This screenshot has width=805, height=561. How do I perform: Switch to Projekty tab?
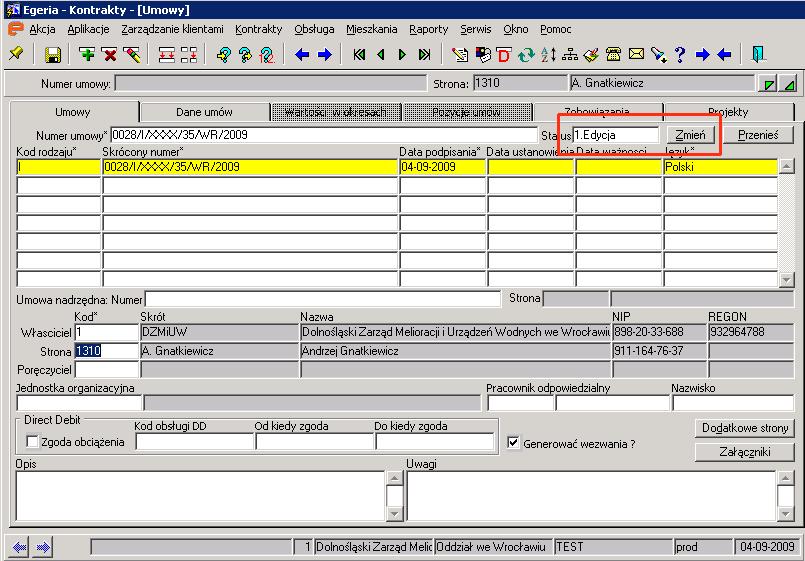(x=728, y=112)
